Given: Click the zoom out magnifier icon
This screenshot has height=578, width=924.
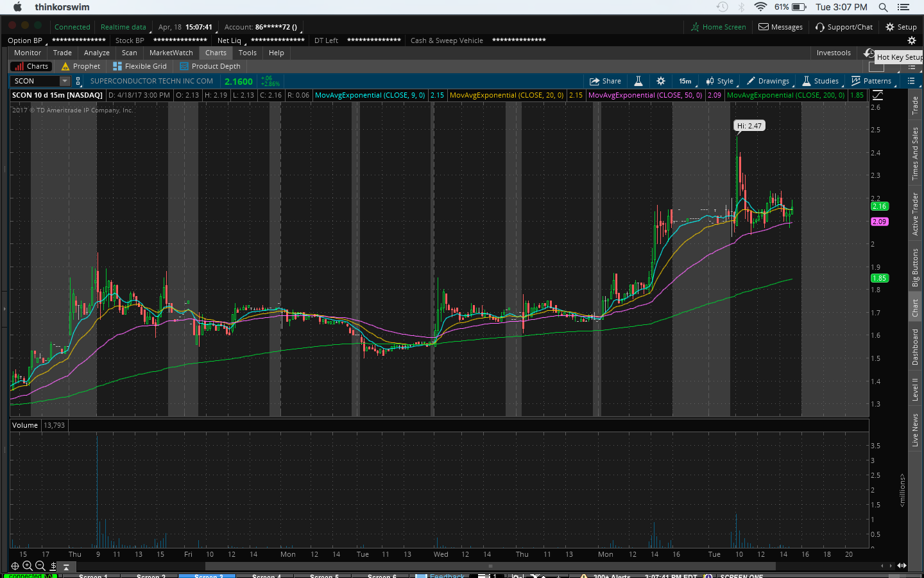Looking at the screenshot, I should [40, 566].
